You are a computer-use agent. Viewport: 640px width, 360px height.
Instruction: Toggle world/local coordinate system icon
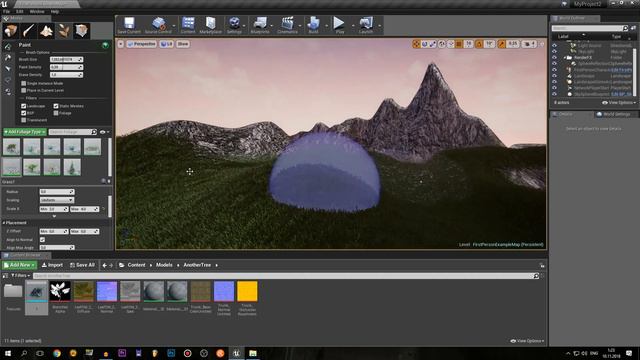tap(442, 44)
